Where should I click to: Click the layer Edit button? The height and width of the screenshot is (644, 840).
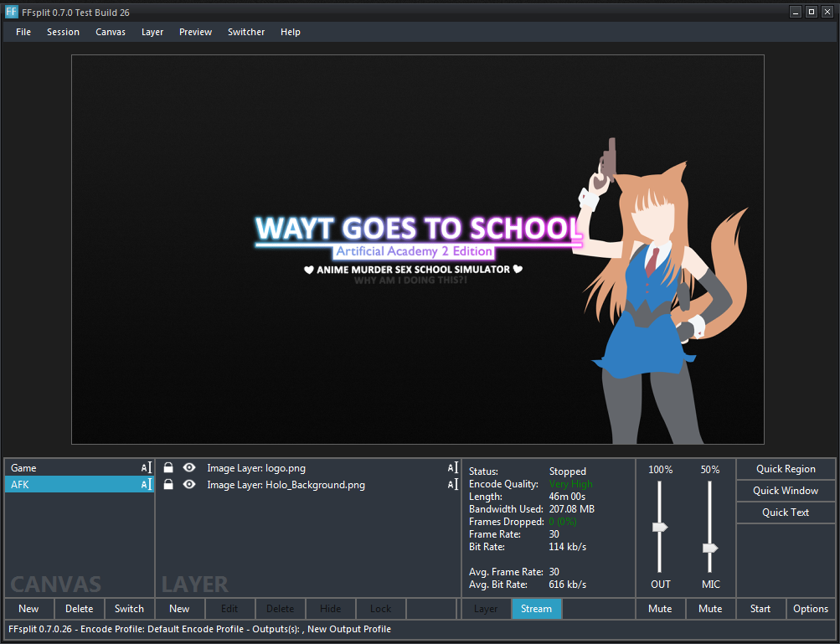pyautogui.click(x=229, y=609)
